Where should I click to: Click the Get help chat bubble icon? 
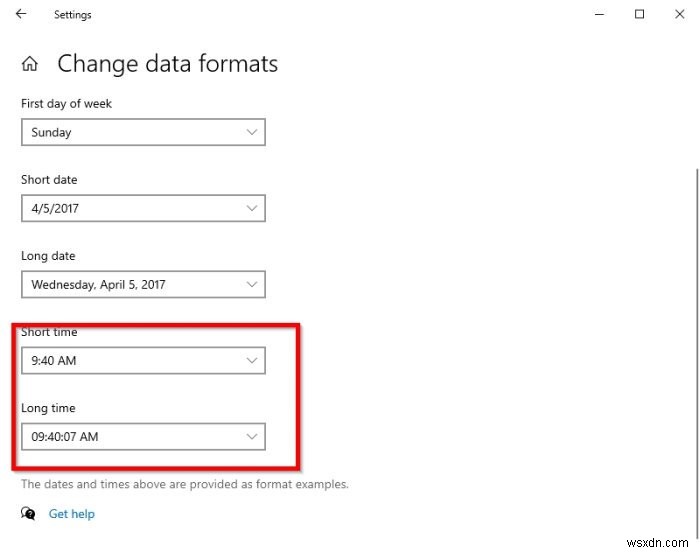[28, 514]
